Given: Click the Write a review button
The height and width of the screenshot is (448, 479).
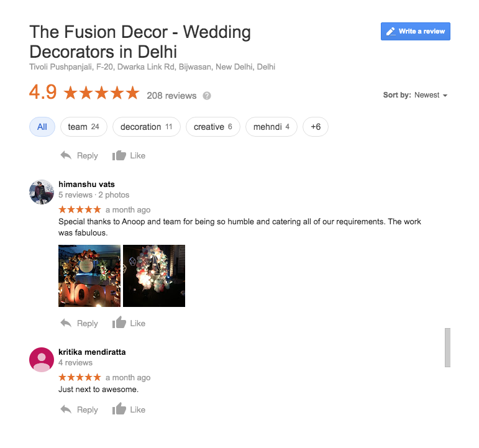Looking at the screenshot, I should point(415,31).
